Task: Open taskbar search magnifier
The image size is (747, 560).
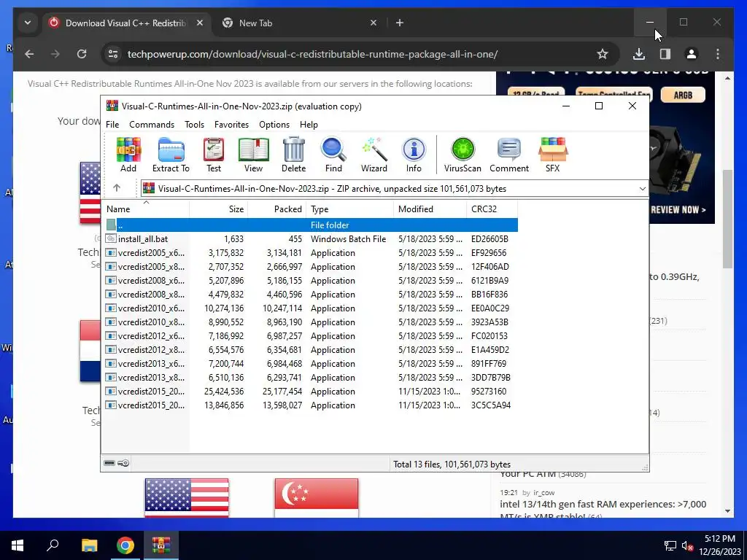Action: click(x=53, y=545)
